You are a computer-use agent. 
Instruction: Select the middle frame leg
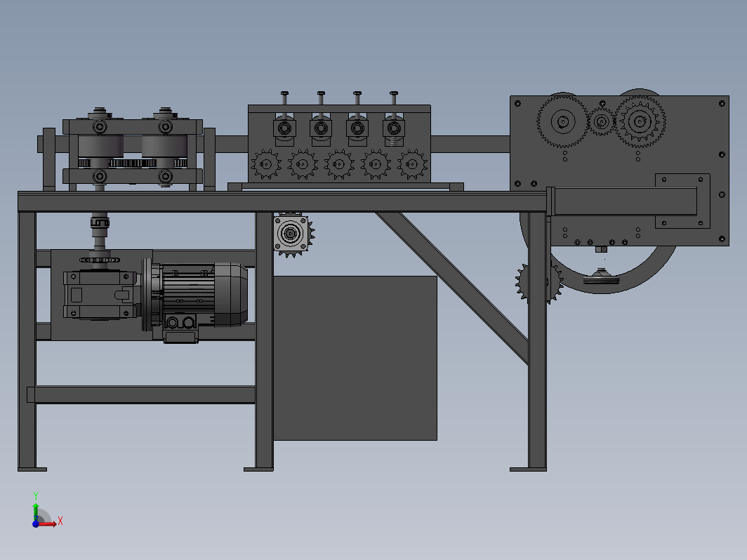click(264, 340)
